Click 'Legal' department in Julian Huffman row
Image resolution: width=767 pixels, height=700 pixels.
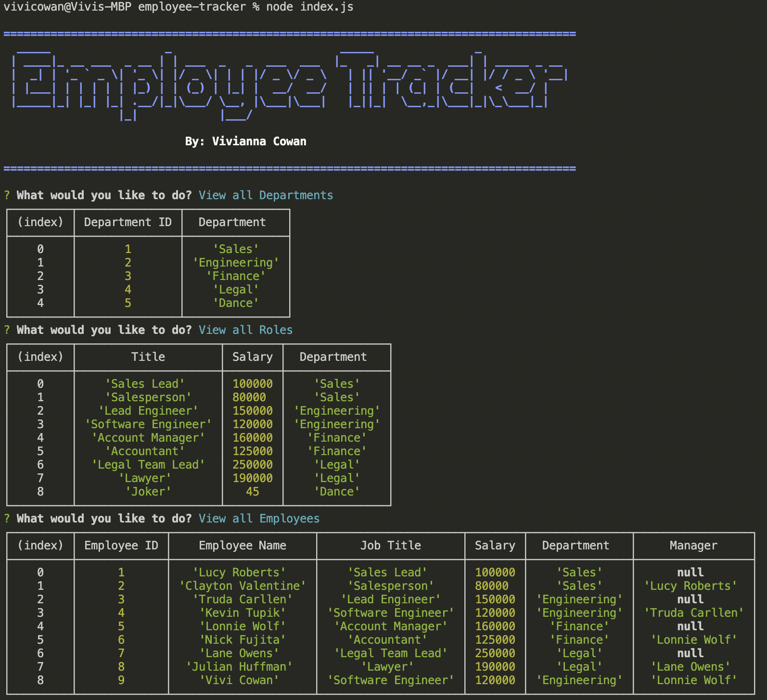tap(579, 667)
